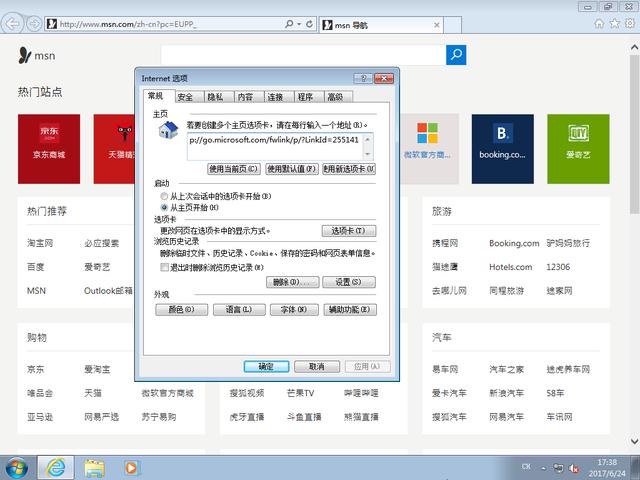Screen dimensions: 640x480
Task: Open the 辅助功能 button
Action: [x=350, y=309]
